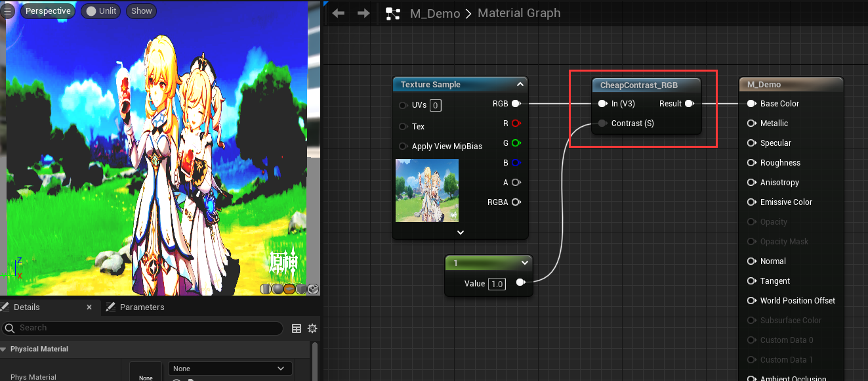Image resolution: width=868 pixels, height=381 pixels.
Task: Click the forward navigation arrow in graph
Action: coord(363,13)
